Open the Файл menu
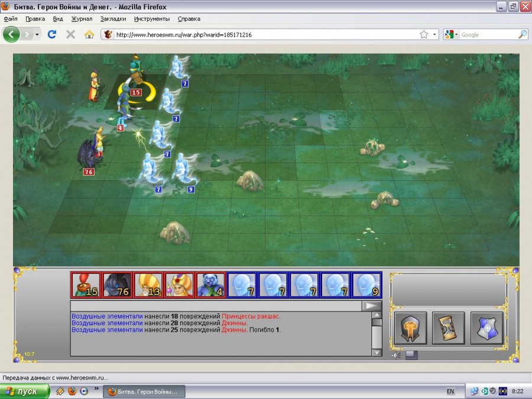 point(11,19)
